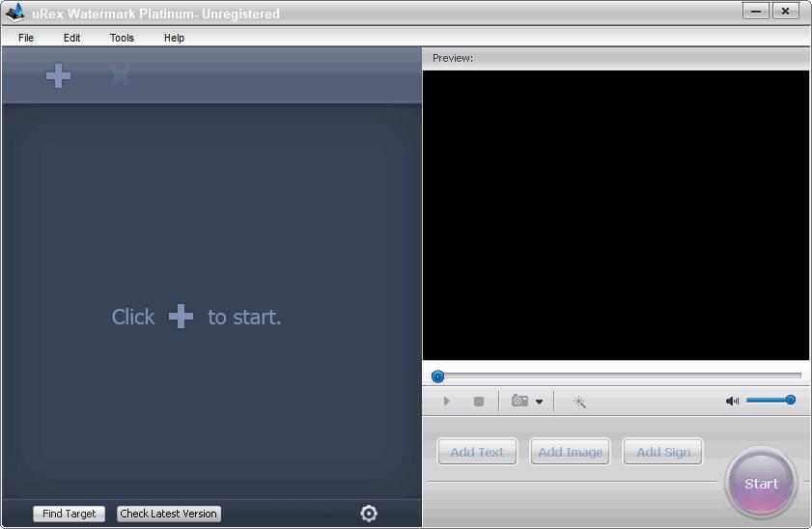Open the File menu
The image size is (812, 529).
[x=26, y=38]
